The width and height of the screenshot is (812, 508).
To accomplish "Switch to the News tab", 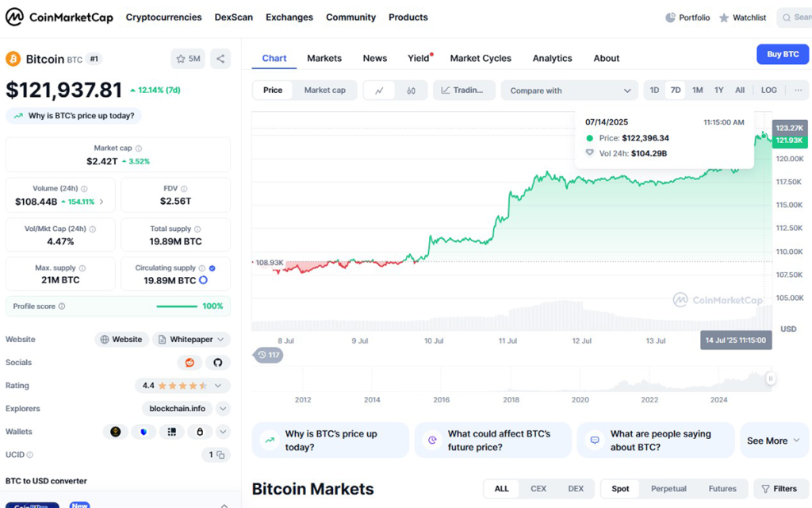I will click(375, 58).
